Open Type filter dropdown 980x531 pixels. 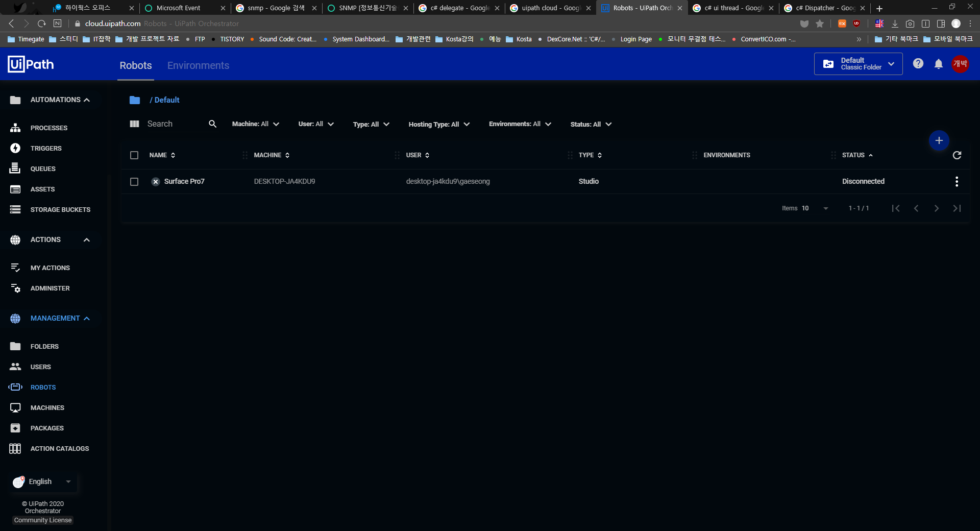pos(371,124)
